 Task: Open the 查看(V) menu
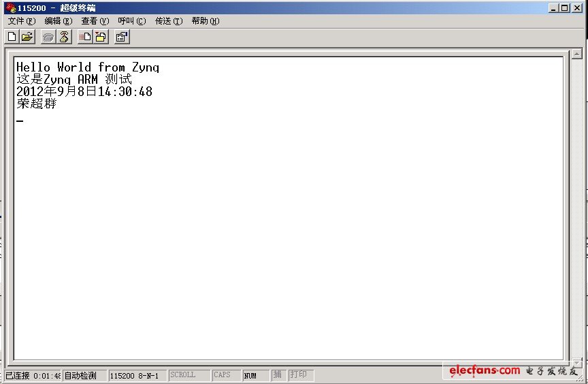point(95,21)
